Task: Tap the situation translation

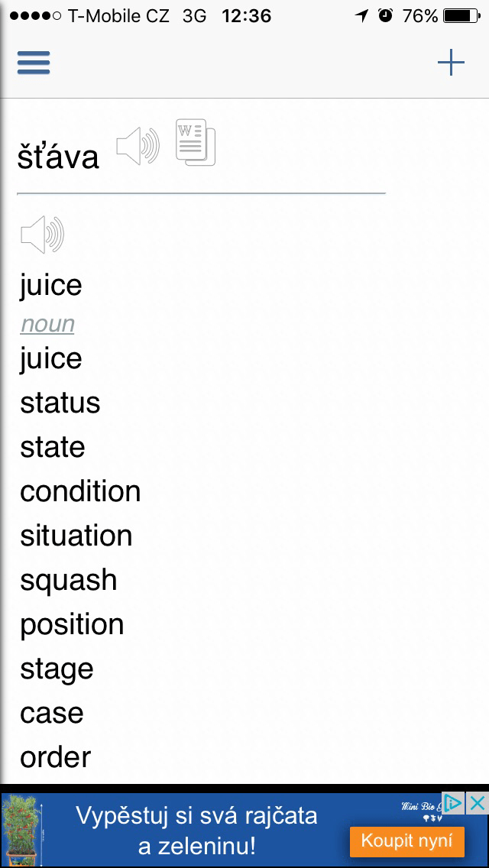Action: click(76, 536)
